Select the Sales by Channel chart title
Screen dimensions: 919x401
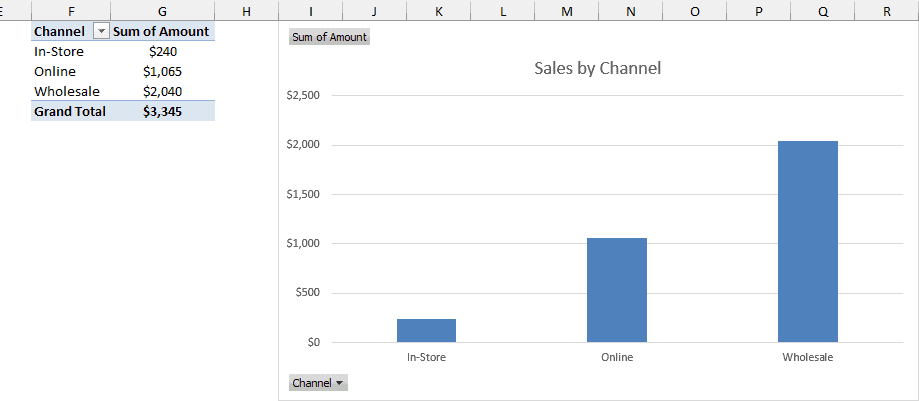597,68
